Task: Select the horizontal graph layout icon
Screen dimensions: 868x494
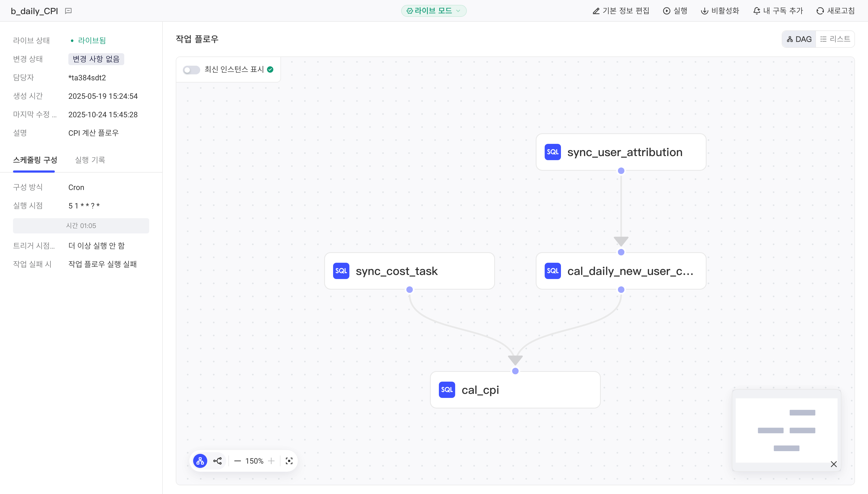Action: coord(217,461)
